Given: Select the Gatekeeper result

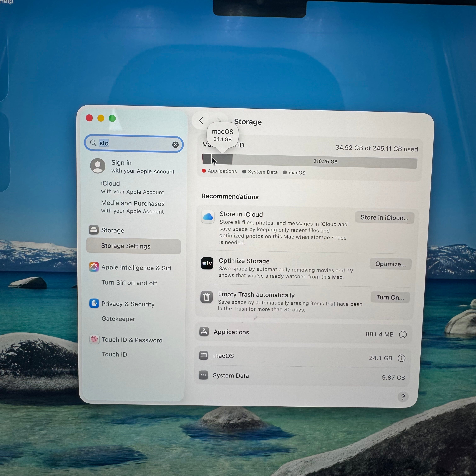Looking at the screenshot, I should pos(118,319).
